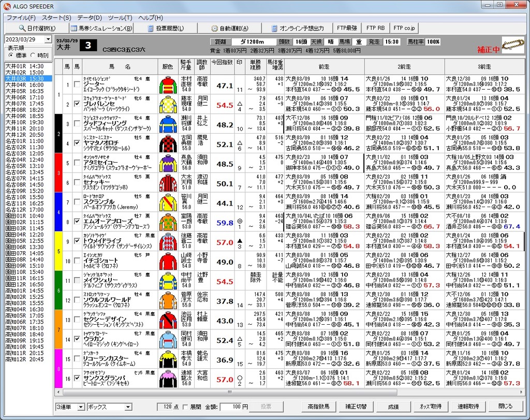Select race 大井12R 20:50 in list

pyautogui.click(x=28, y=135)
